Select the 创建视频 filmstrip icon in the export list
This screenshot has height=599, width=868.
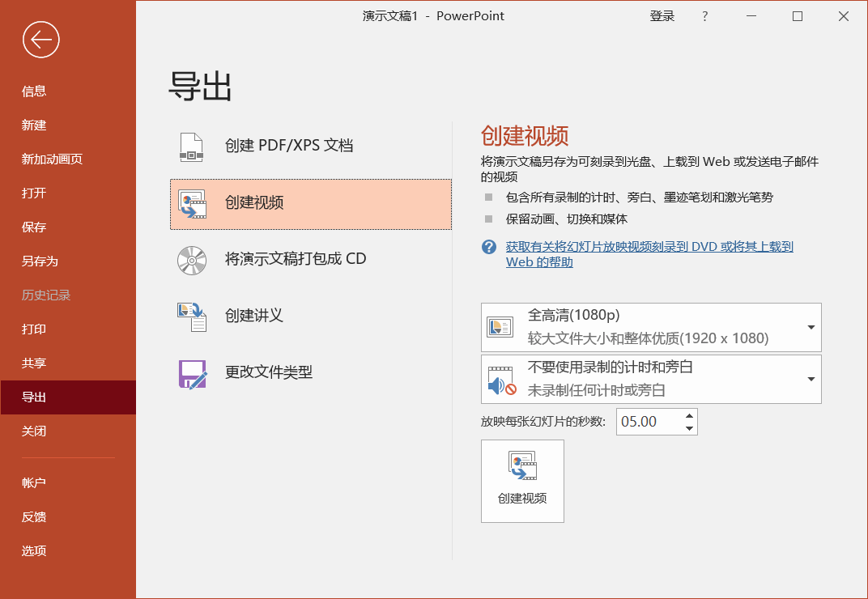coord(192,204)
